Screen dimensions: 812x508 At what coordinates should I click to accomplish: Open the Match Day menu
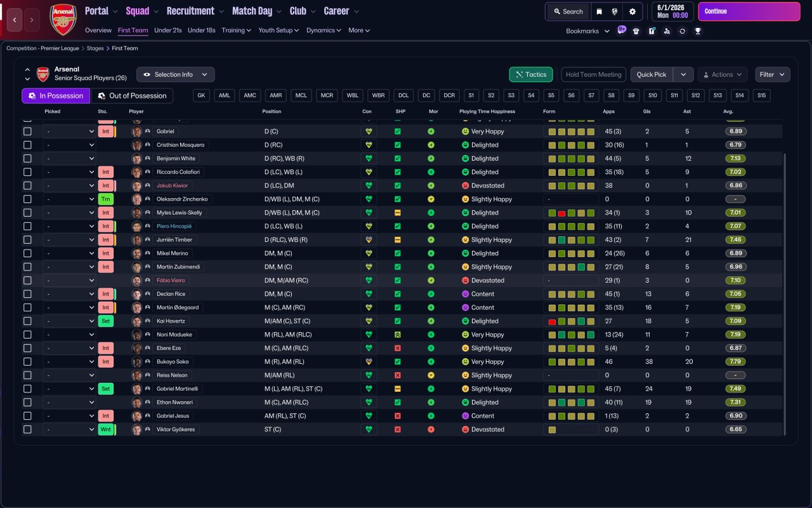pyautogui.click(x=256, y=11)
